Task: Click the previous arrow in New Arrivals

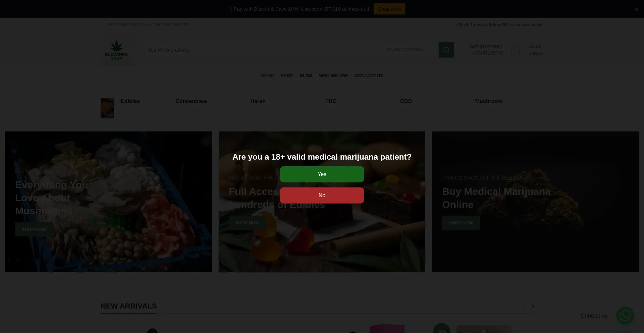Action: (522, 307)
